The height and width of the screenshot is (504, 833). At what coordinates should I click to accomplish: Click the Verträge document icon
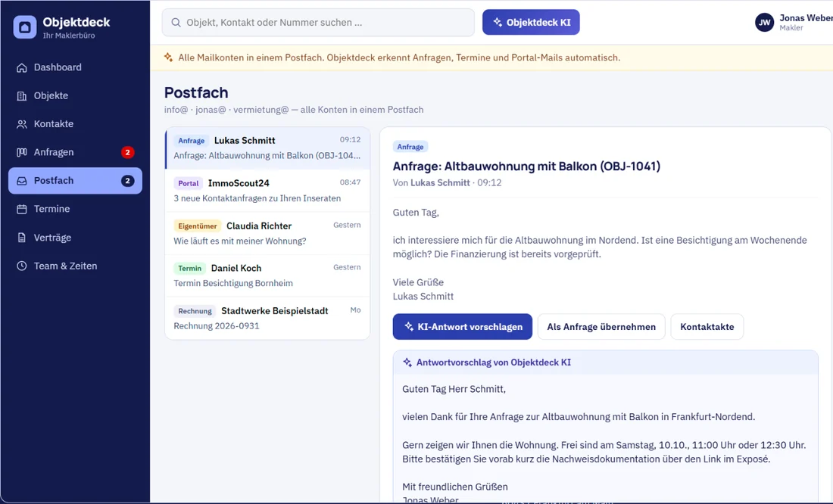tap(22, 238)
